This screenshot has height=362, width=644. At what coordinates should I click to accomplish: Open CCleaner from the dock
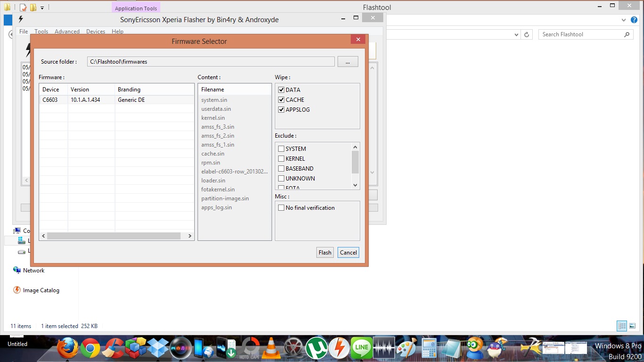pyautogui.click(x=114, y=349)
